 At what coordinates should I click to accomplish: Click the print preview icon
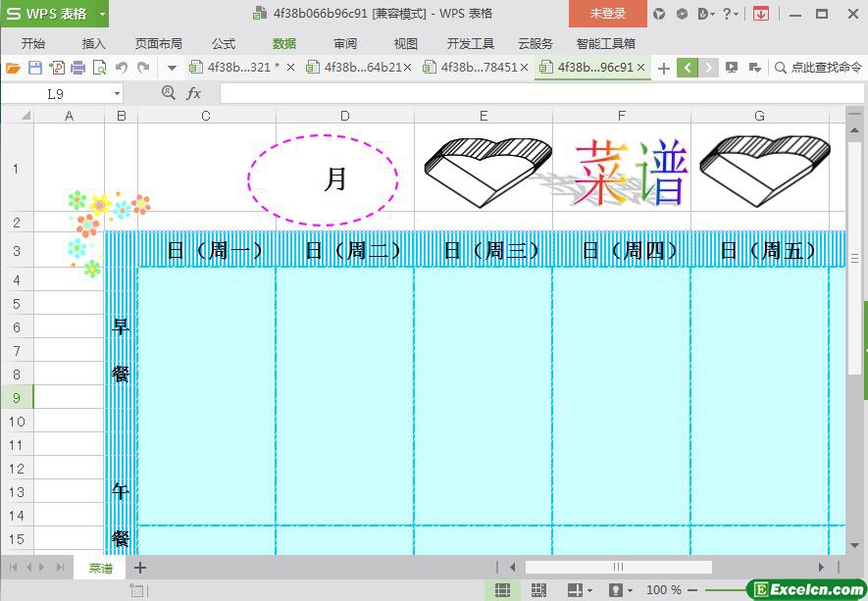coord(99,68)
